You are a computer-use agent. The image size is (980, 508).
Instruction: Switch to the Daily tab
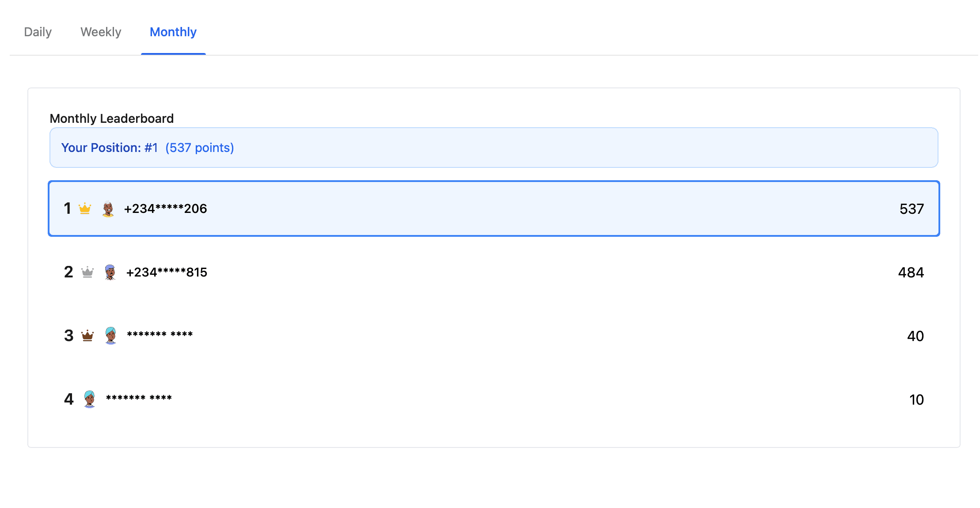(x=38, y=32)
